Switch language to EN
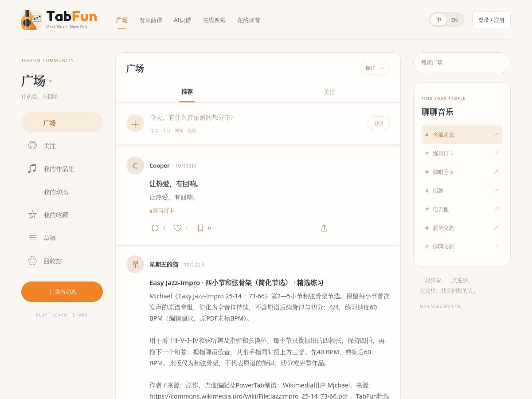The width and height of the screenshot is (532, 399). (x=454, y=20)
